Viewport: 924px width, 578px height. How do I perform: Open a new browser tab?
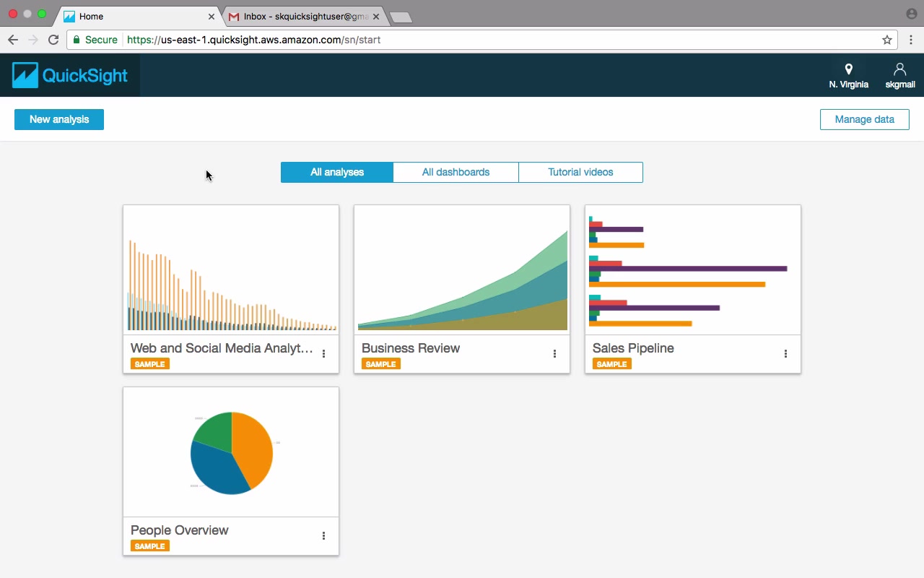point(401,17)
